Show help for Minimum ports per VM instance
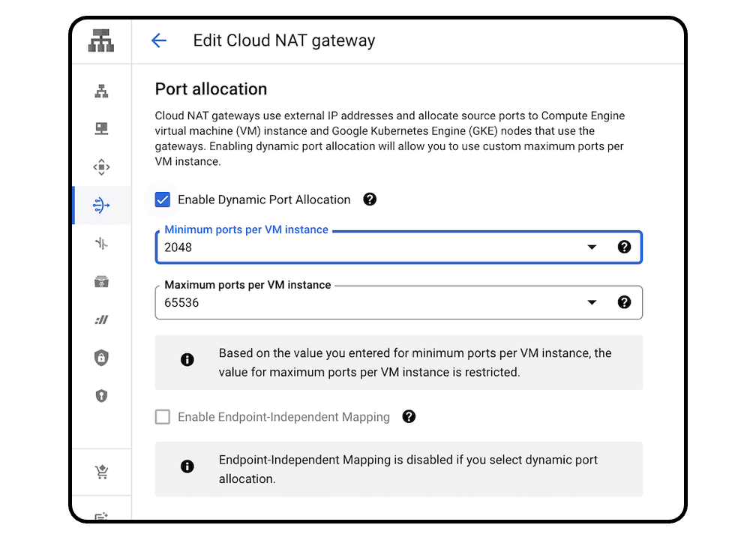 (624, 247)
